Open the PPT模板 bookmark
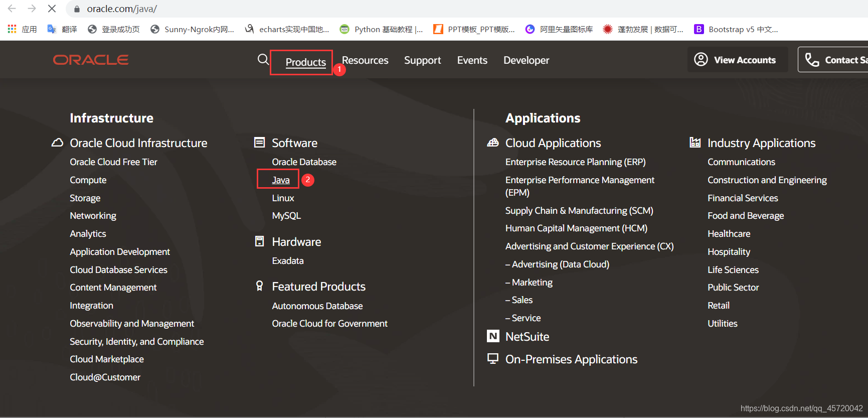Screen dimensions: 868x418 (x=474, y=29)
